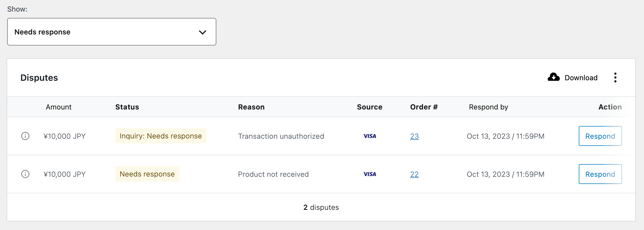Click the Inquiry: Needs response status badge

point(161,136)
